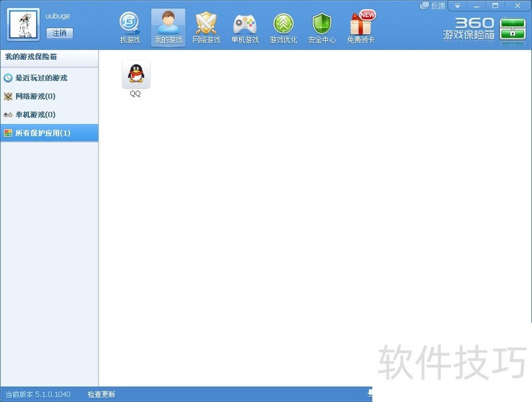Click the download arrow icon in status bar
Image resolution: width=532 pixels, height=402 pixels.
coord(370,393)
